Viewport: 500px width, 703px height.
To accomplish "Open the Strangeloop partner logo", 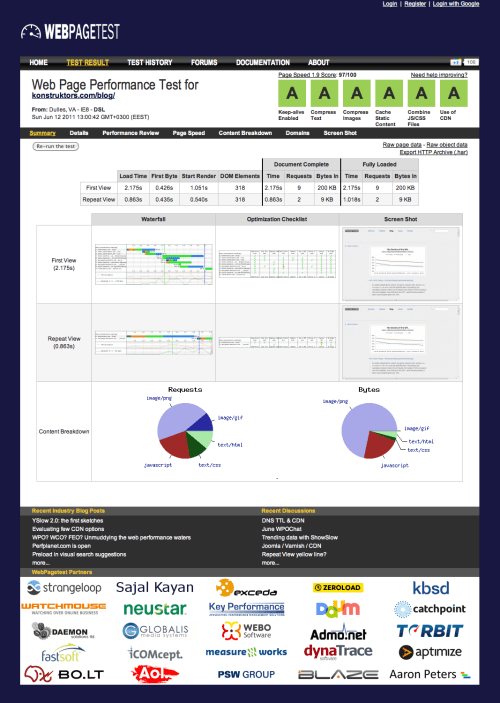I will tap(64, 587).
